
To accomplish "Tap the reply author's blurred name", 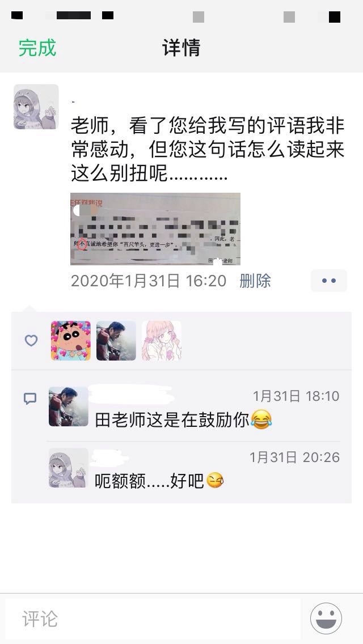I will tap(109, 457).
